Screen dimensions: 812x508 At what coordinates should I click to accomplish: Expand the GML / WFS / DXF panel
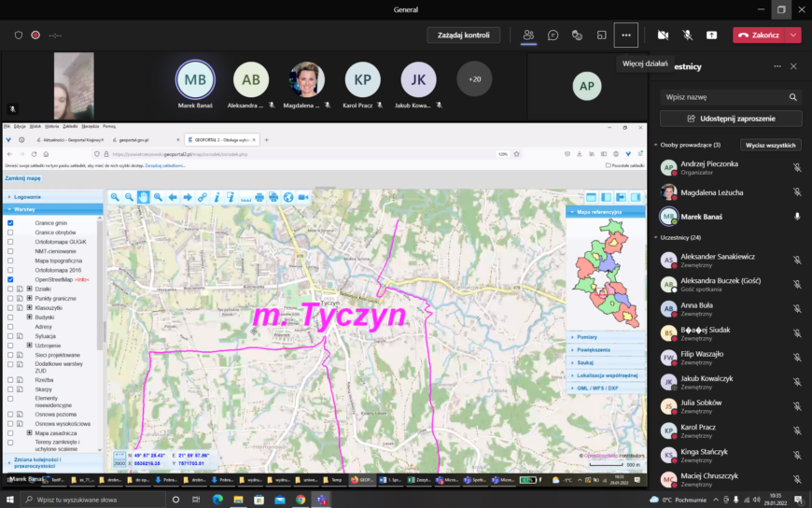tap(606, 388)
